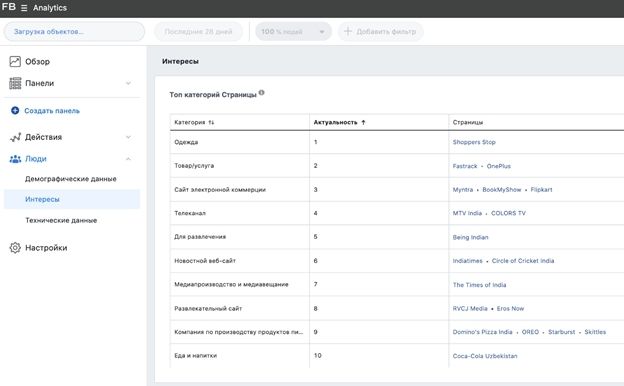Open Демографические данные subsection
624x386 pixels.
(x=71, y=179)
